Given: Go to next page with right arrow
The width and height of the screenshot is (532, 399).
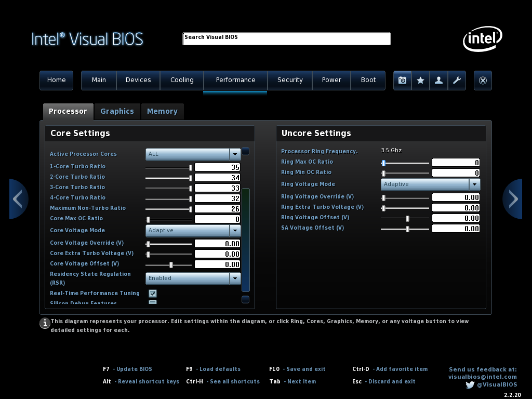Looking at the screenshot, I should [x=512, y=199].
